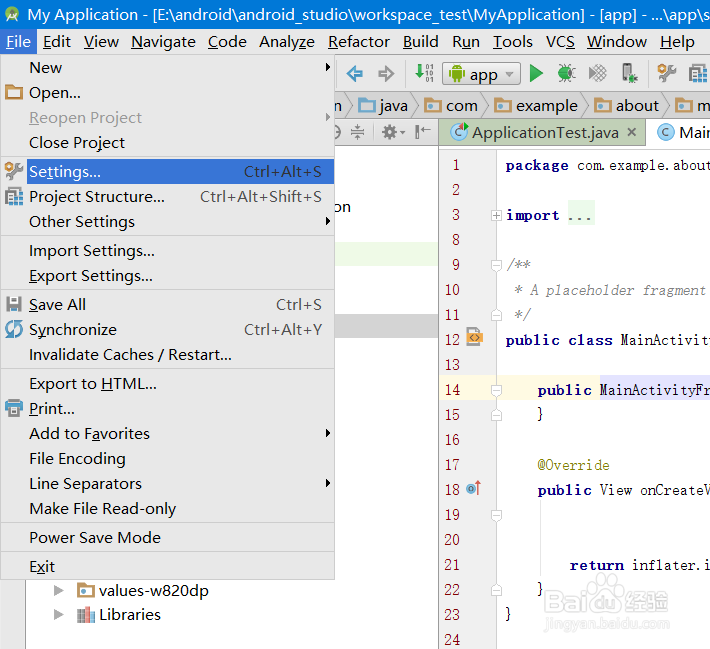Click the hide panel arrow icon
The image size is (710, 649).
[x=422, y=132]
